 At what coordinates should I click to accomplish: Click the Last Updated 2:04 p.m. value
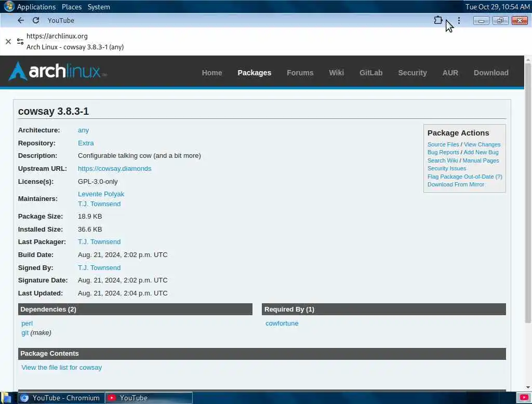[123, 293]
